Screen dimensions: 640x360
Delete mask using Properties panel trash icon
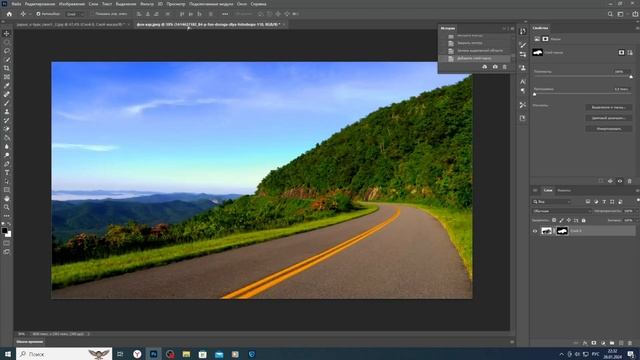(629, 181)
